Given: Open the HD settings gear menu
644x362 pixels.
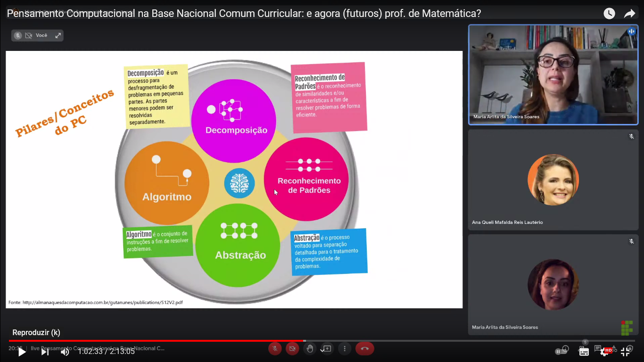Looking at the screenshot, I should point(605,352).
